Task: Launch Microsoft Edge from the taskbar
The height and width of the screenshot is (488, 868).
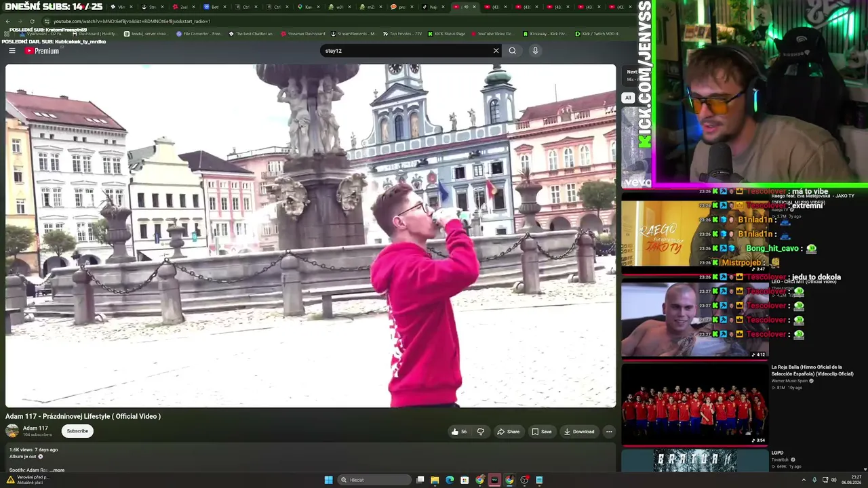Action: click(450, 480)
